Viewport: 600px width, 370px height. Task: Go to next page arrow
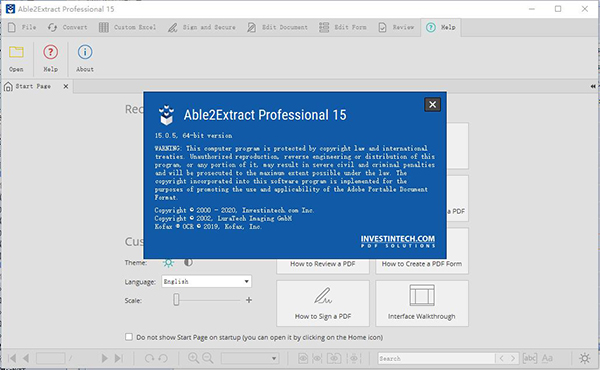click(x=104, y=358)
